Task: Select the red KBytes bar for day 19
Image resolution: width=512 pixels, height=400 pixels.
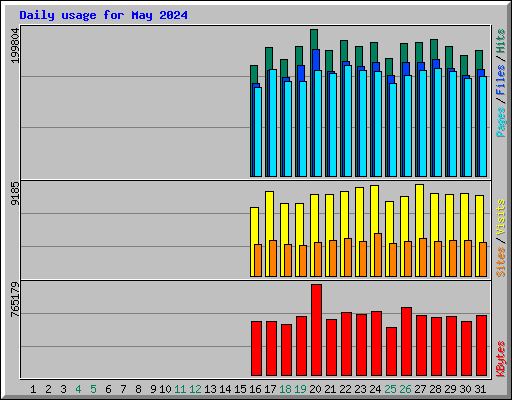Action: (301, 346)
